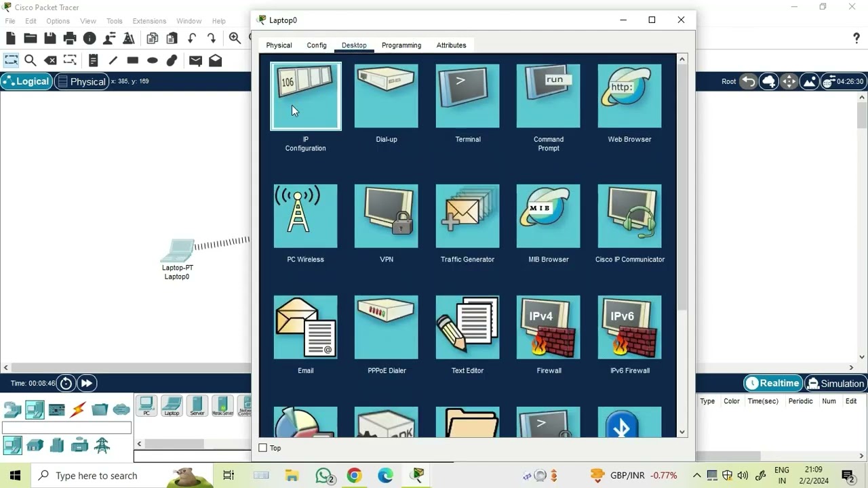Image resolution: width=868 pixels, height=488 pixels.
Task: Choose the Select tool
Action: point(11,60)
